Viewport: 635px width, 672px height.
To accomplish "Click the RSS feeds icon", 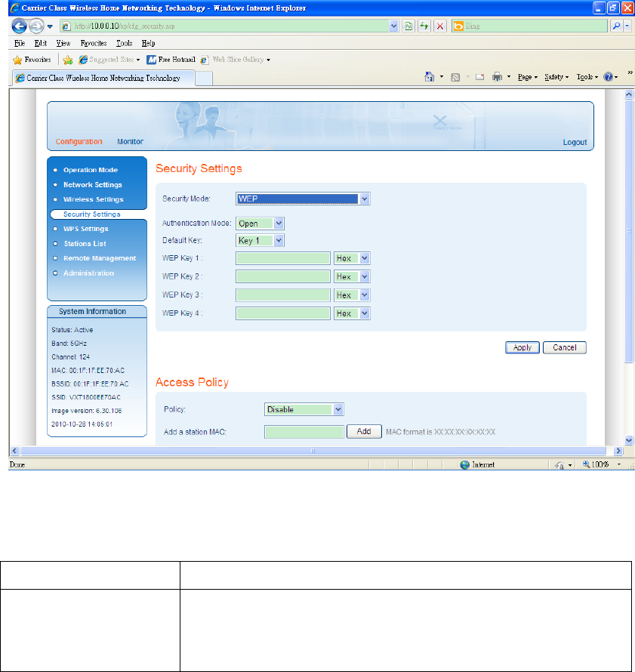I will click(455, 77).
